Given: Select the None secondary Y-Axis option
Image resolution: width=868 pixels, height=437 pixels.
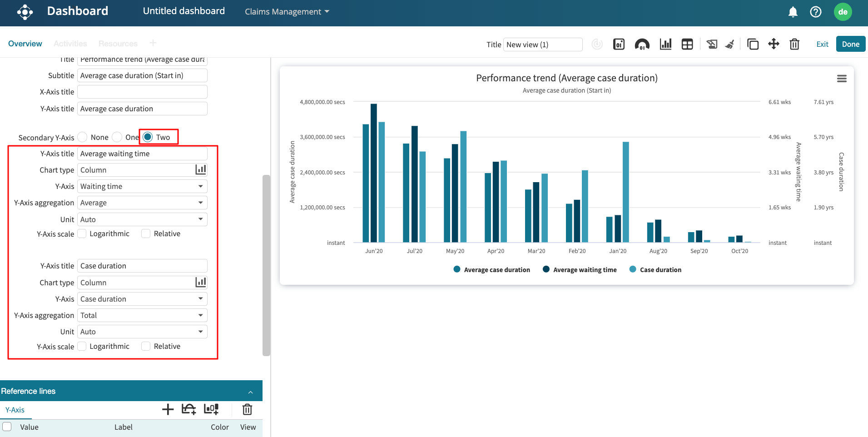Looking at the screenshot, I should tap(83, 137).
